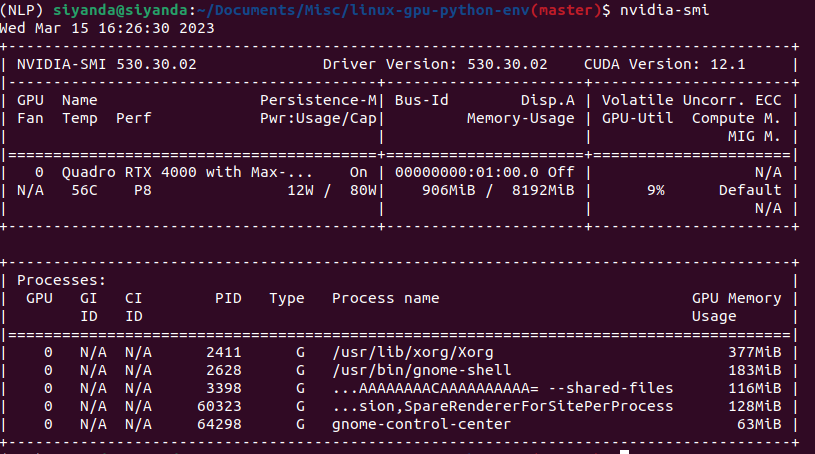Click 'NVIDIA-SMI 530.30.02' header text

pos(107,64)
